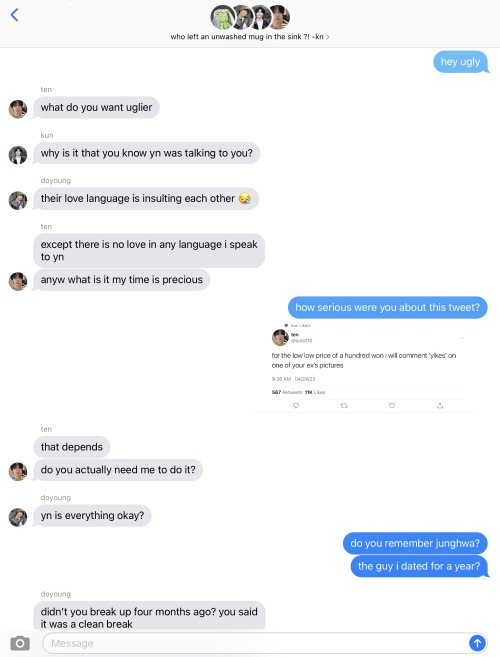Open the group chat title text

[x=247, y=37]
